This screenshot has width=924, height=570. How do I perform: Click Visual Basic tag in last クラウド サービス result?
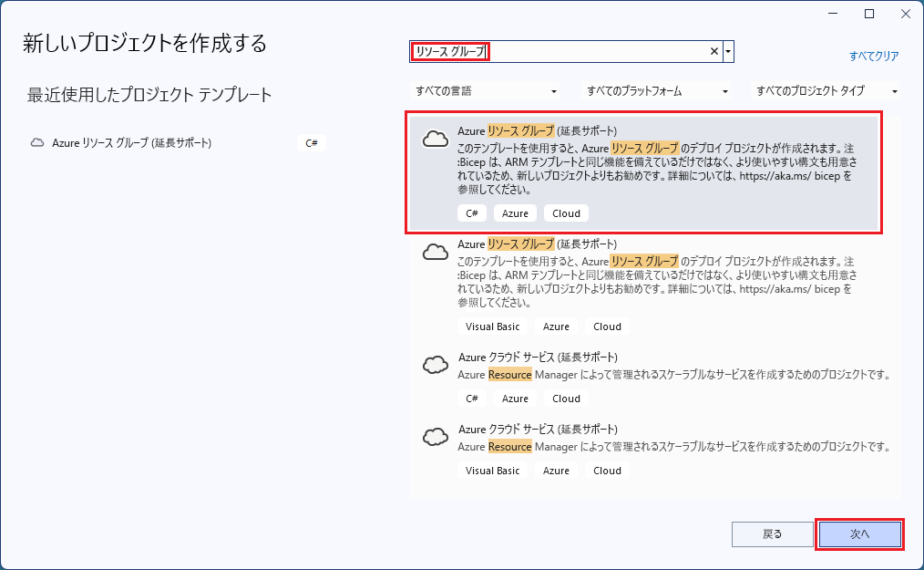493,471
